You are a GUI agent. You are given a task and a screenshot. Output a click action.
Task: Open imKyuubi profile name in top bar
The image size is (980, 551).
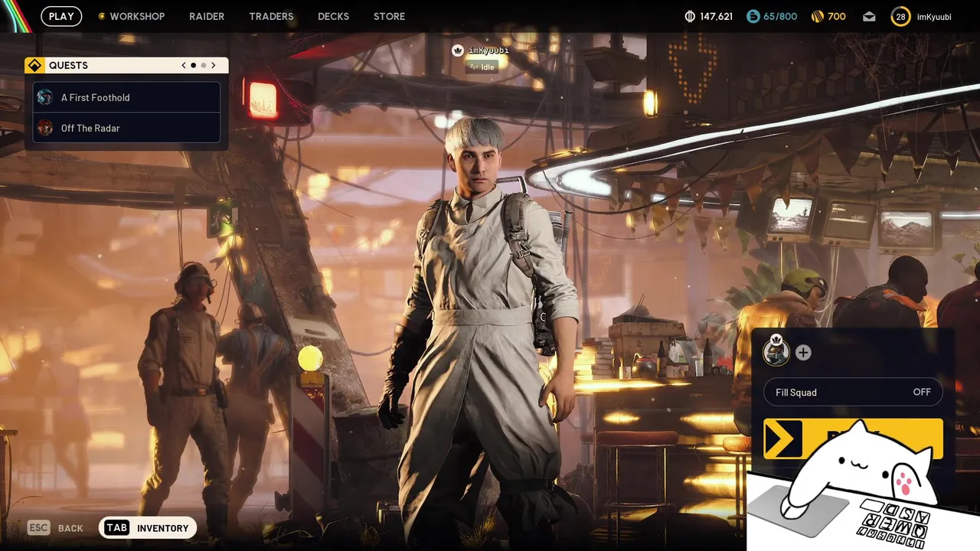point(934,16)
